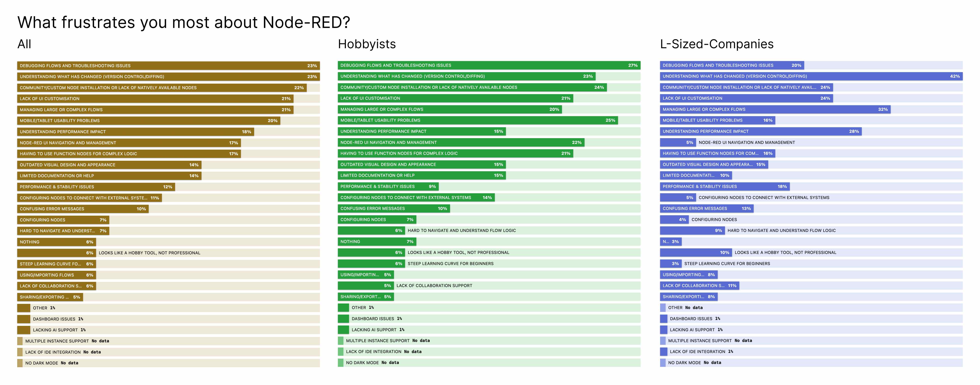Click the 'L-Sized-Companies' chart heading
Viewport: 980px width, 385px height.
tap(717, 44)
